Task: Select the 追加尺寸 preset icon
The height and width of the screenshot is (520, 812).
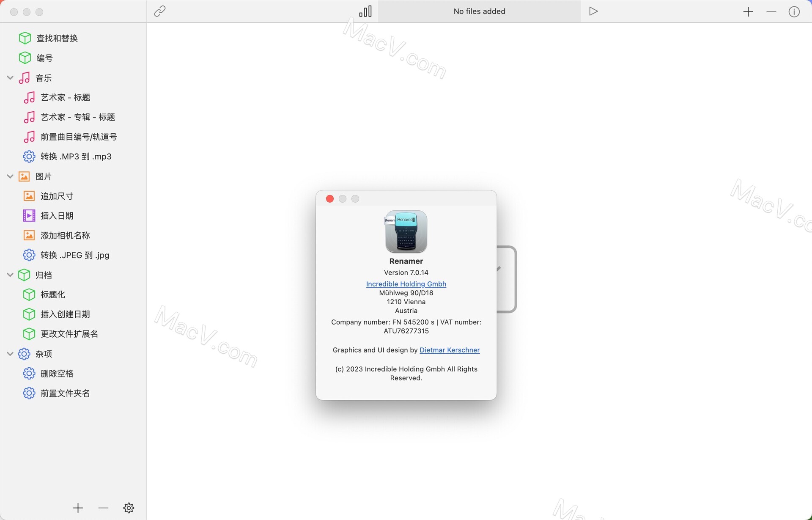Action: 29,196
